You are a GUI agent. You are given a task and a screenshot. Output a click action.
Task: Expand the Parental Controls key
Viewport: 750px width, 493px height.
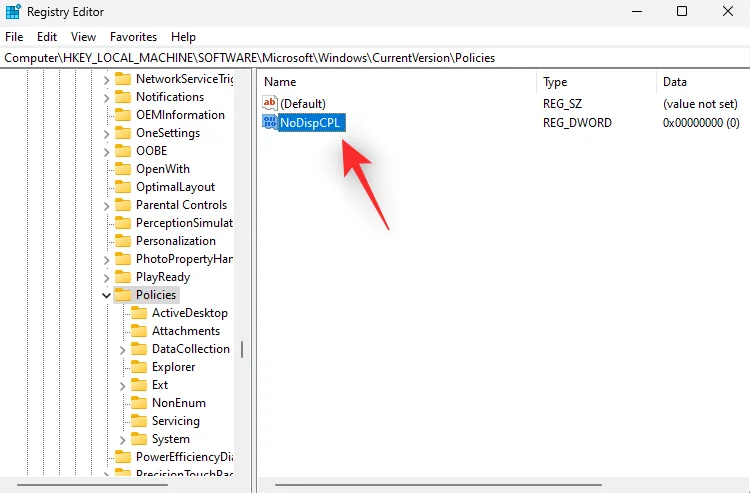click(107, 206)
